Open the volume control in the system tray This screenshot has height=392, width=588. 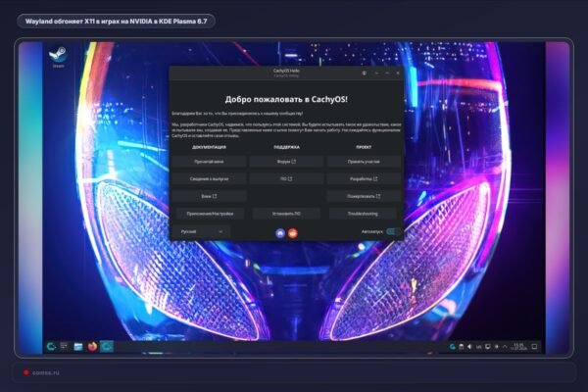tap(469, 347)
